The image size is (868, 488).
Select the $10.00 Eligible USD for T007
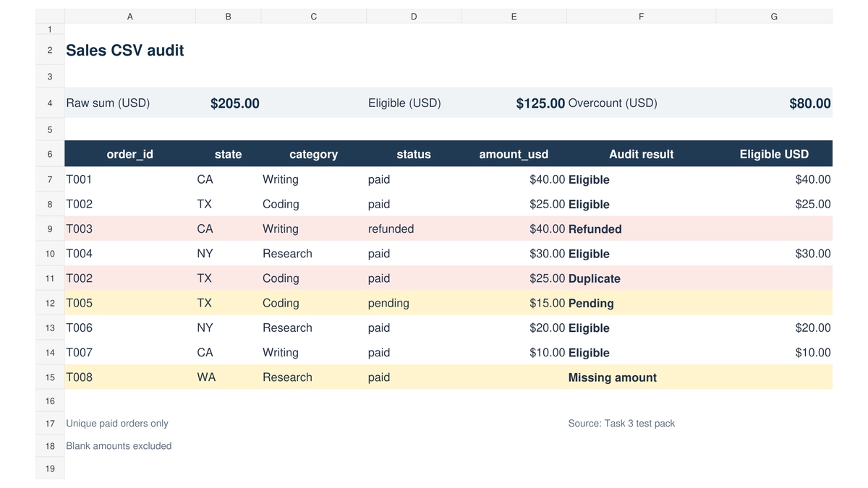774,353
